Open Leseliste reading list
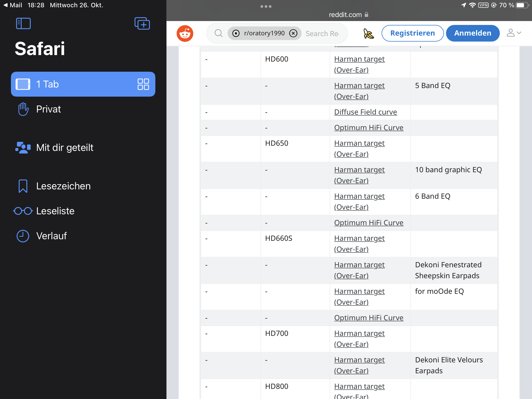This screenshot has height=399, width=532. tap(83, 211)
